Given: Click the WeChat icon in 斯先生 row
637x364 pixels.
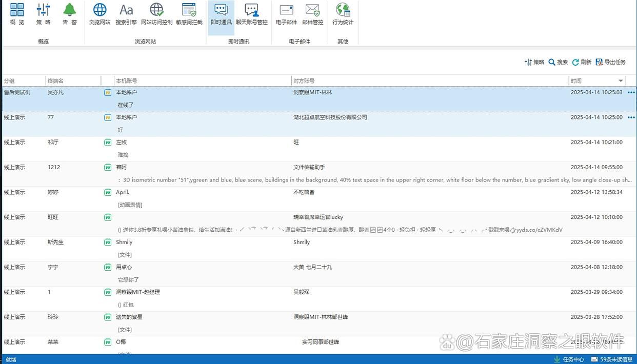Looking at the screenshot, I should (108, 242).
